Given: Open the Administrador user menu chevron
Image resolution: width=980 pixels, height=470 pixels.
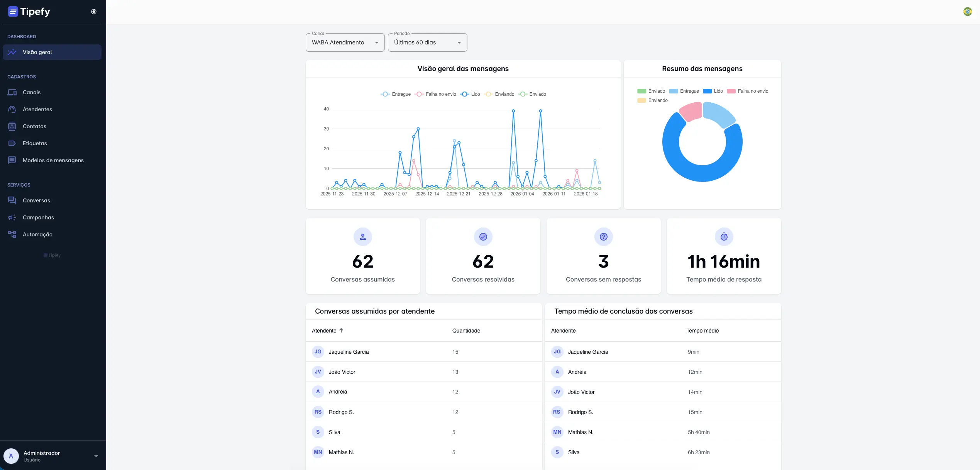Looking at the screenshot, I should [96, 456].
